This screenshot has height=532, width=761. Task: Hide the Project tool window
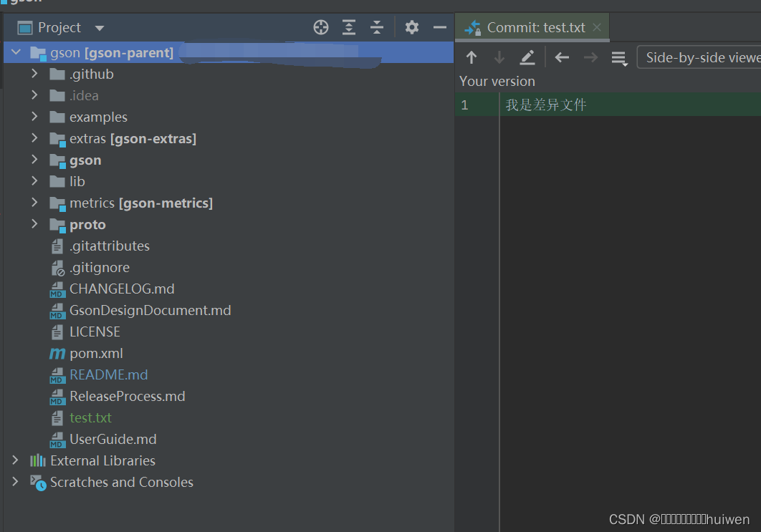pyautogui.click(x=440, y=28)
